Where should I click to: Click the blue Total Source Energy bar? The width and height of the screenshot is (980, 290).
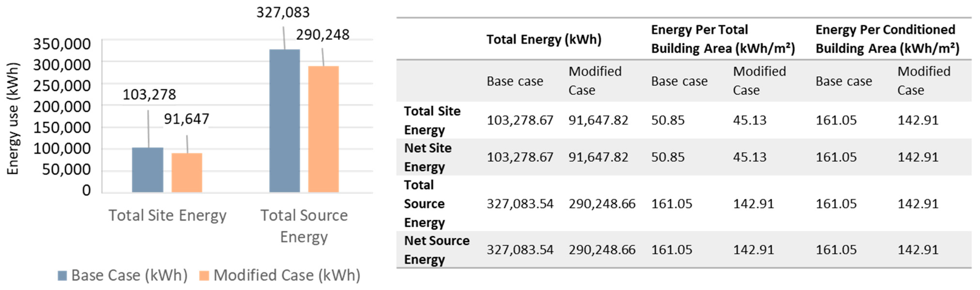(x=285, y=121)
